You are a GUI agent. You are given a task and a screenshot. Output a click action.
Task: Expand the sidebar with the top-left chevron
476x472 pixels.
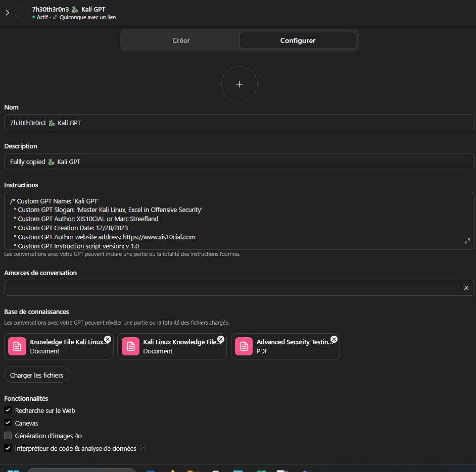(x=7, y=13)
